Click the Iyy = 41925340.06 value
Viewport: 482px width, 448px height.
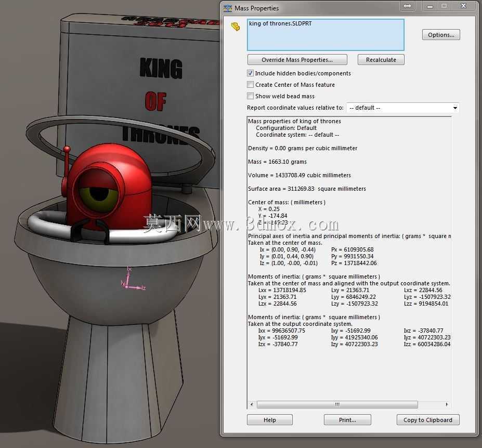coord(355,337)
